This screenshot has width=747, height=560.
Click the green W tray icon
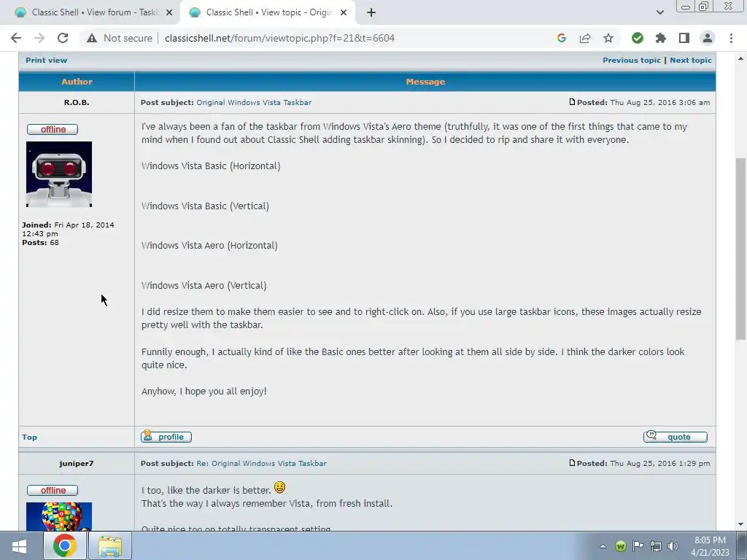(620, 546)
